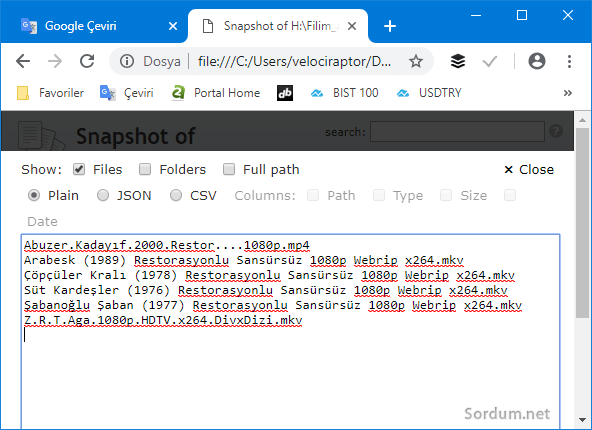Open a new tab with plus
The height and width of the screenshot is (430, 592).
[390, 26]
